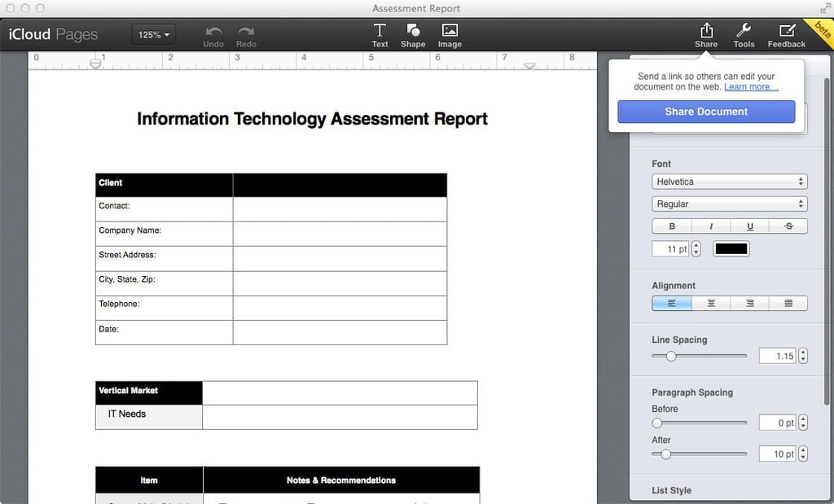Click the Client header cell
This screenshot has width=834, height=504.
point(164,185)
